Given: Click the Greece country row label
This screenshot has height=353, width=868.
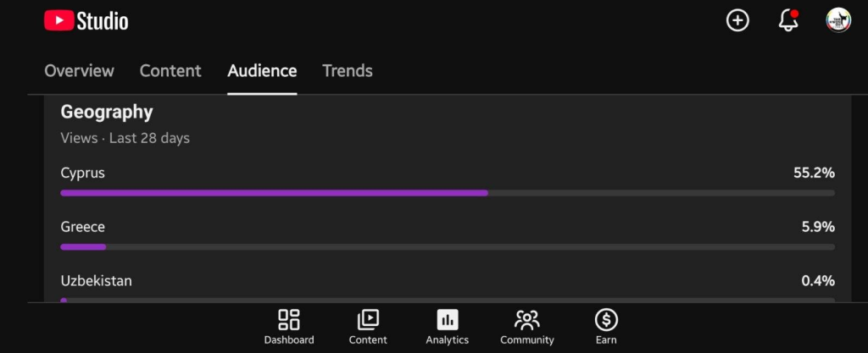Looking at the screenshot, I should (x=83, y=227).
